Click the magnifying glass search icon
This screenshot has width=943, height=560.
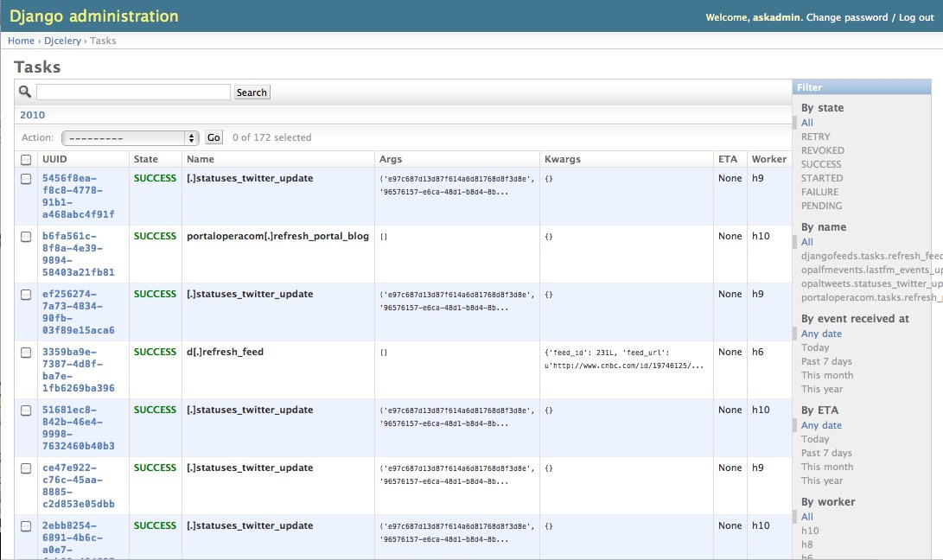[x=24, y=92]
